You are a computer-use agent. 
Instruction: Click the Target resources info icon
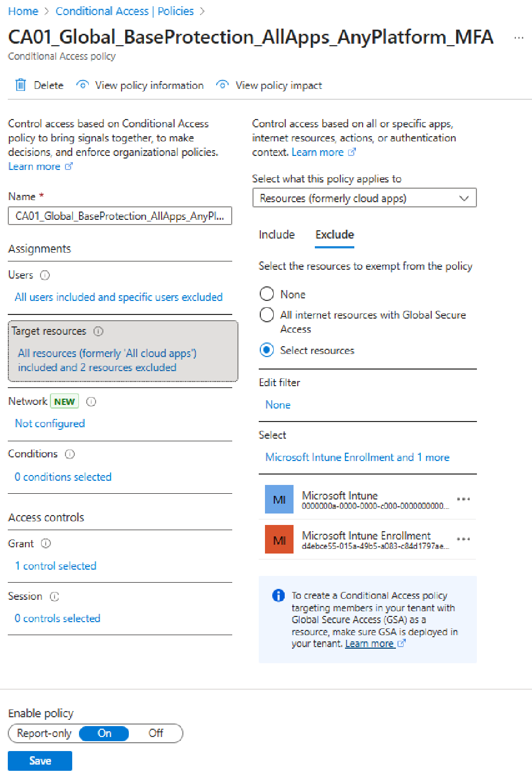[x=99, y=331]
